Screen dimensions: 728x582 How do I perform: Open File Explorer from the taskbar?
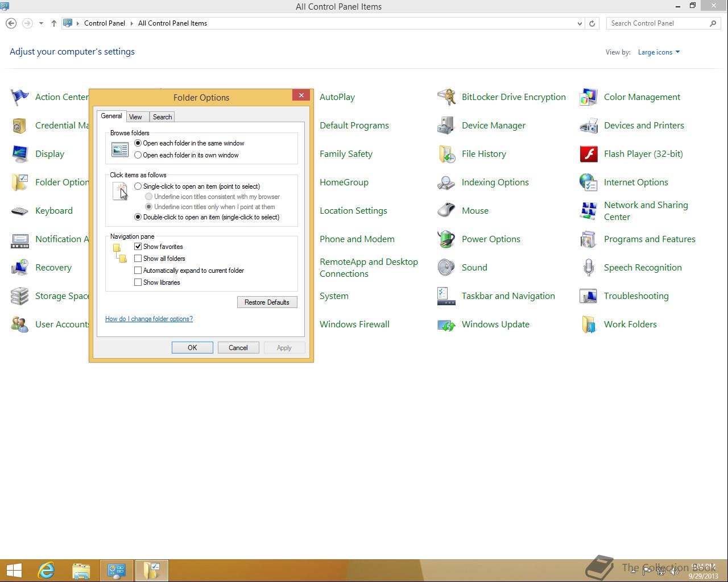coord(81,570)
